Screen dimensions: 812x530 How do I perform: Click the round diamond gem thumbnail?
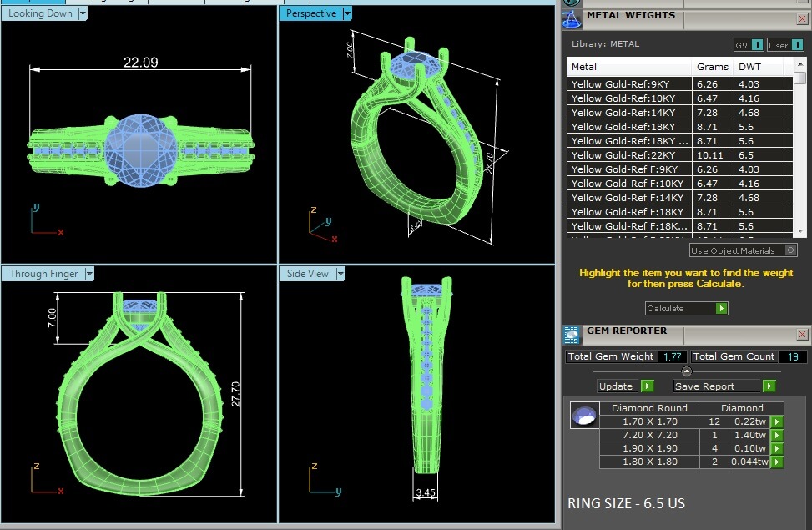pos(584,415)
